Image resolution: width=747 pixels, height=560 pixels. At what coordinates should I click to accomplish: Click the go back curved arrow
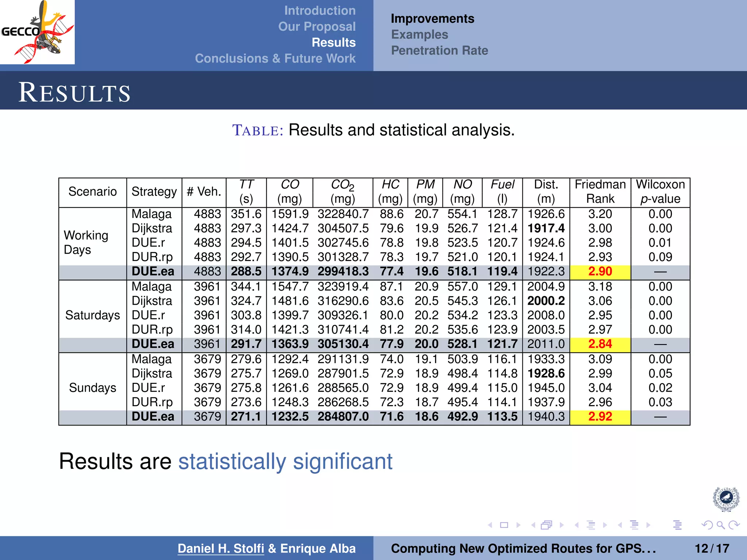(x=707, y=525)
